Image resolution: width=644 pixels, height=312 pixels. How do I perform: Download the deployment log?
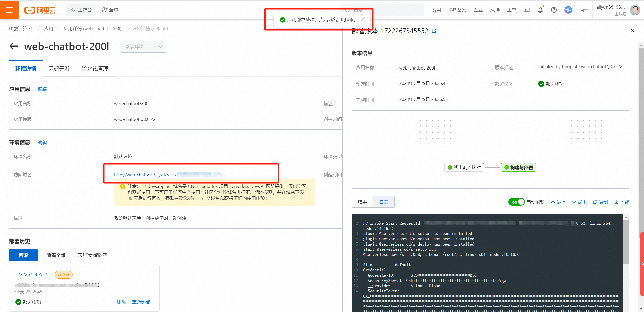pyautogui.click(x=622, y=202)
